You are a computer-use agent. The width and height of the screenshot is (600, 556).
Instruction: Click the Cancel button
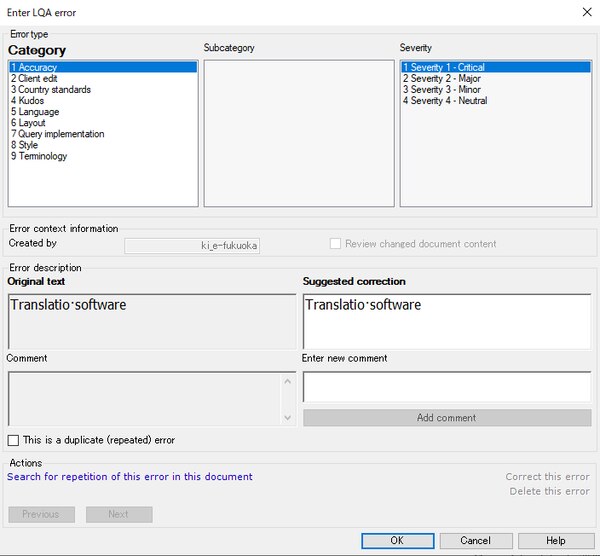(x=475, y=541)
